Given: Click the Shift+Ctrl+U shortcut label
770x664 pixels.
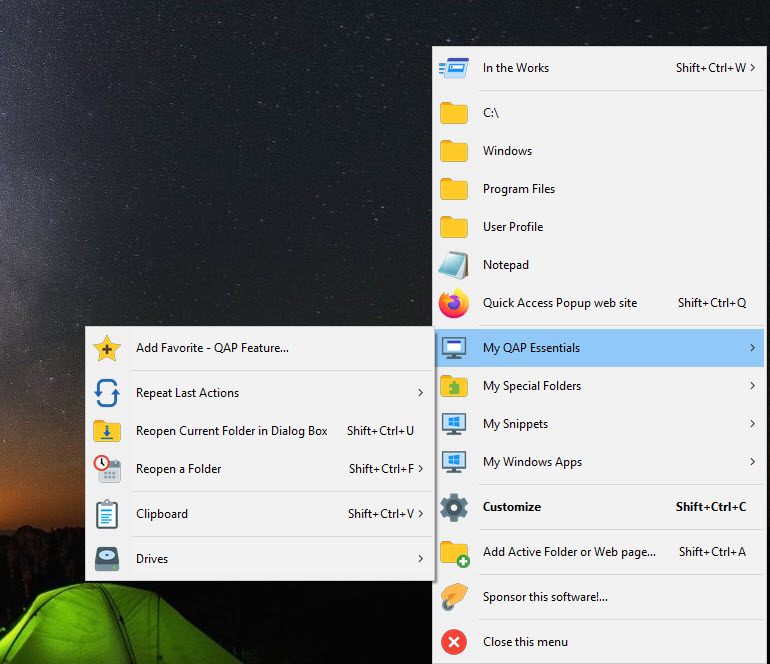Looking at the screenshot, I should click(x=380, y=431).
